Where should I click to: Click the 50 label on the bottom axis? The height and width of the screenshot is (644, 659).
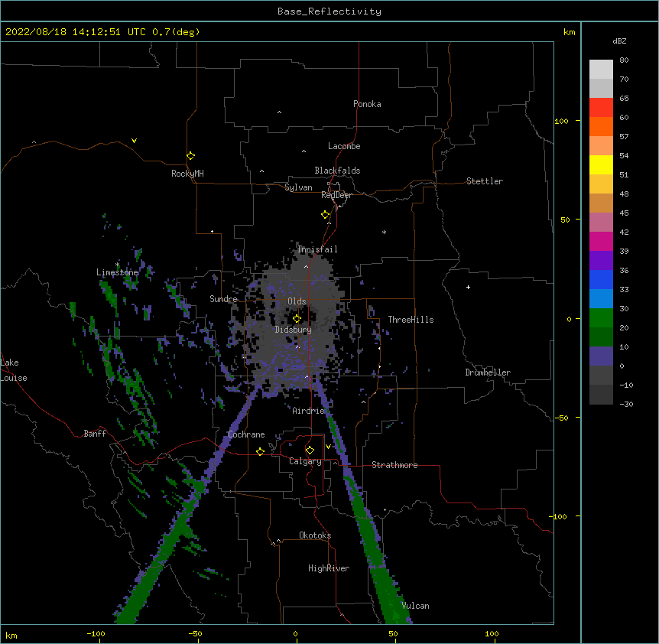pyautogui.click(x=394, y=633)
